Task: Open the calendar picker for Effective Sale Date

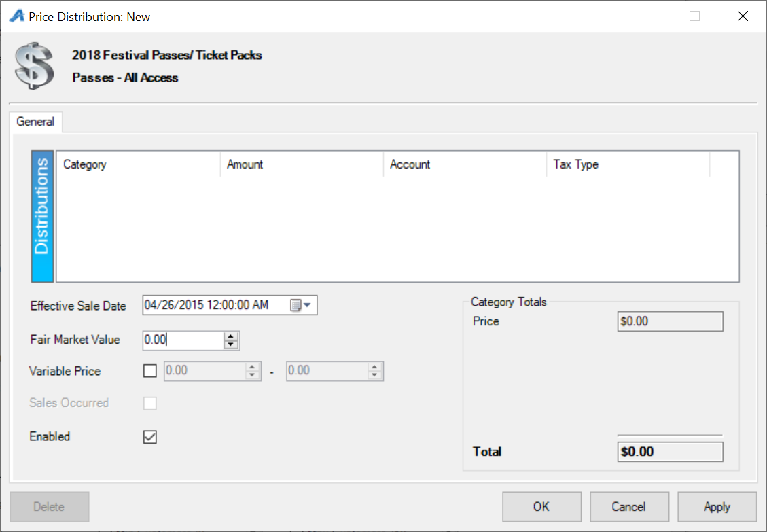Action: click(301, 305)
